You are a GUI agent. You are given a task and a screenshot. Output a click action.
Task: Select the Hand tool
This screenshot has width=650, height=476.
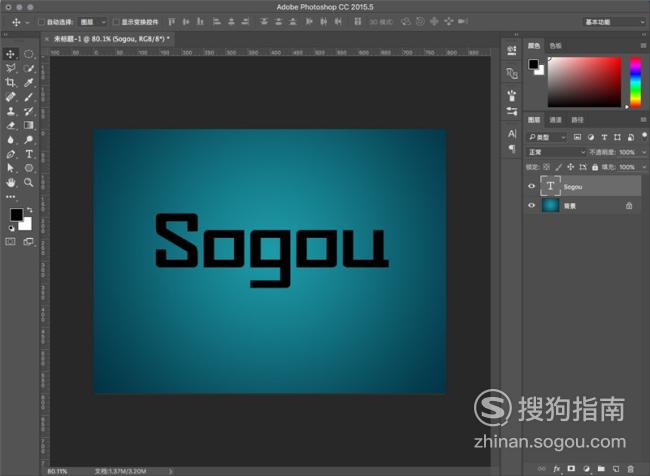(x=10, y=182)
